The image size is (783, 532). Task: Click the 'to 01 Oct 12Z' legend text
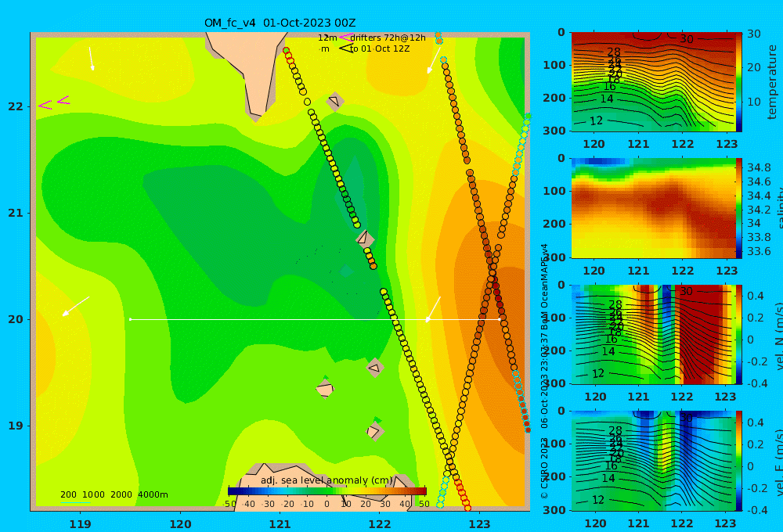tap(380, 49)
